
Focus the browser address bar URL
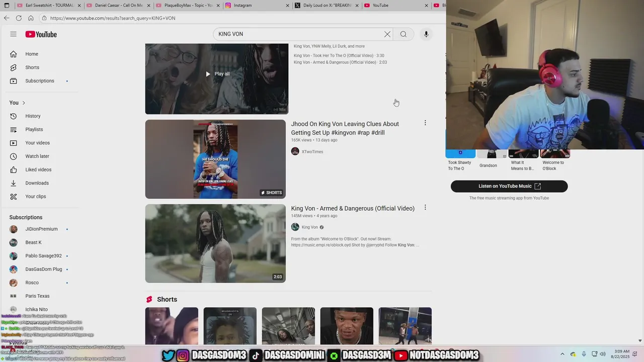pyautogui.click(x=113, y=18)
